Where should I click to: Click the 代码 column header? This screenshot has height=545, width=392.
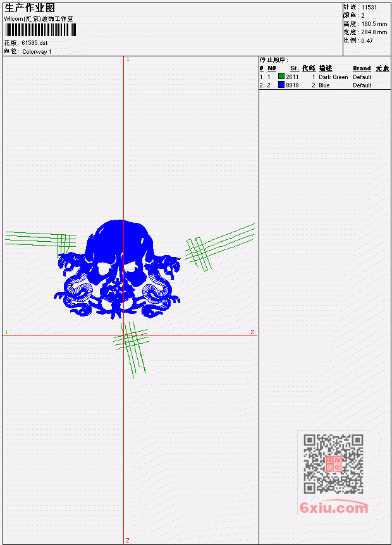[309, 68]
